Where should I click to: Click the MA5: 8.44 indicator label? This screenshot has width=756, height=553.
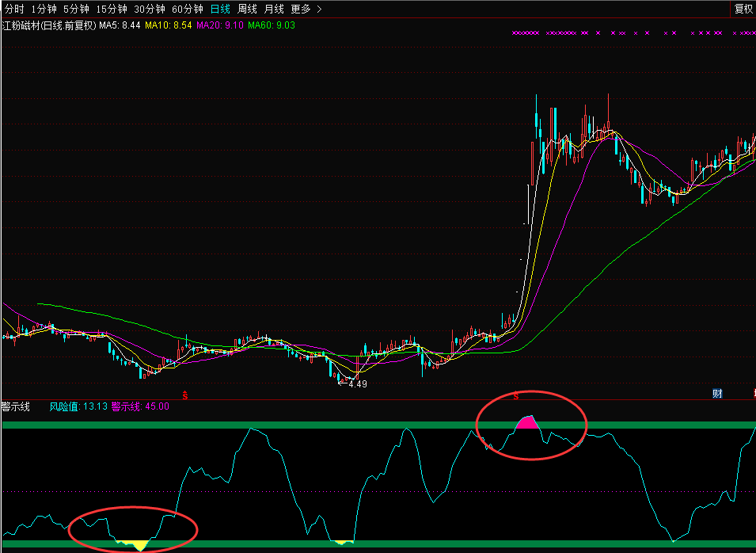pyautogui.click(x=120, y=25)
